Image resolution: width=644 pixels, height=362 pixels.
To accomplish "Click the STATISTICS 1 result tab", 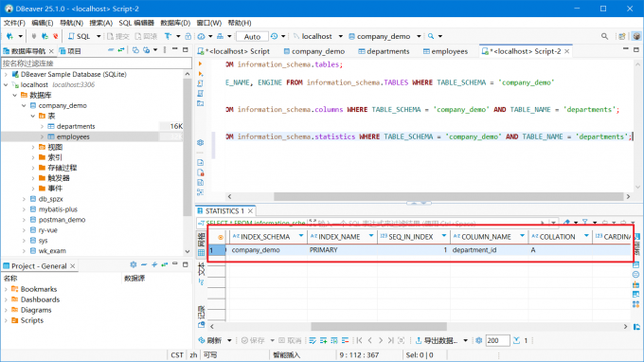I will click(224, 210).
